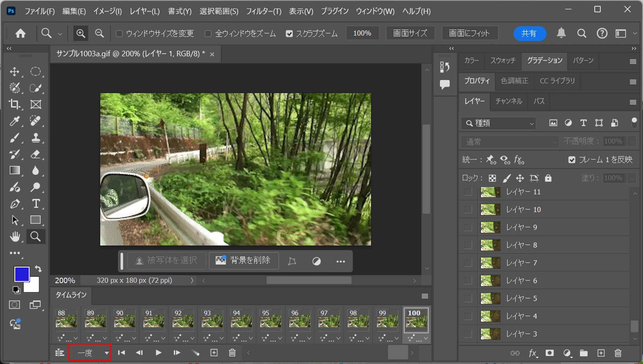
Task: Select the Crop tool
Action: point(14,104)
